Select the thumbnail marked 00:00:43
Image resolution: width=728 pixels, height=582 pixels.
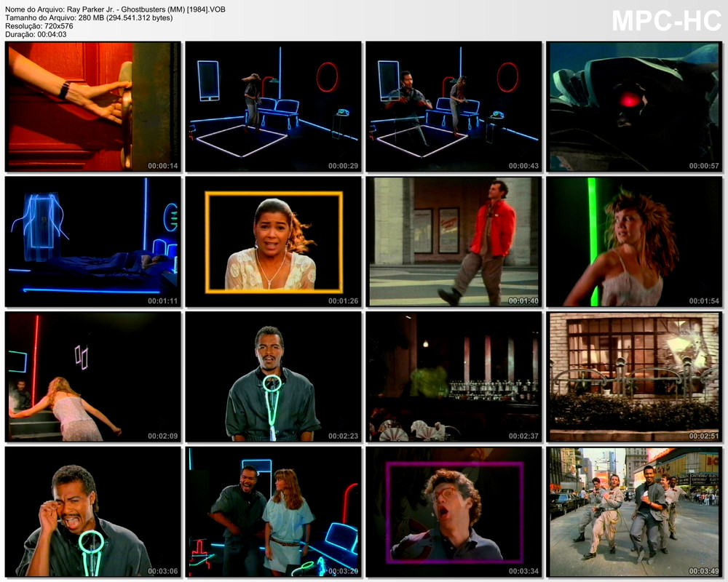(454, 107)
